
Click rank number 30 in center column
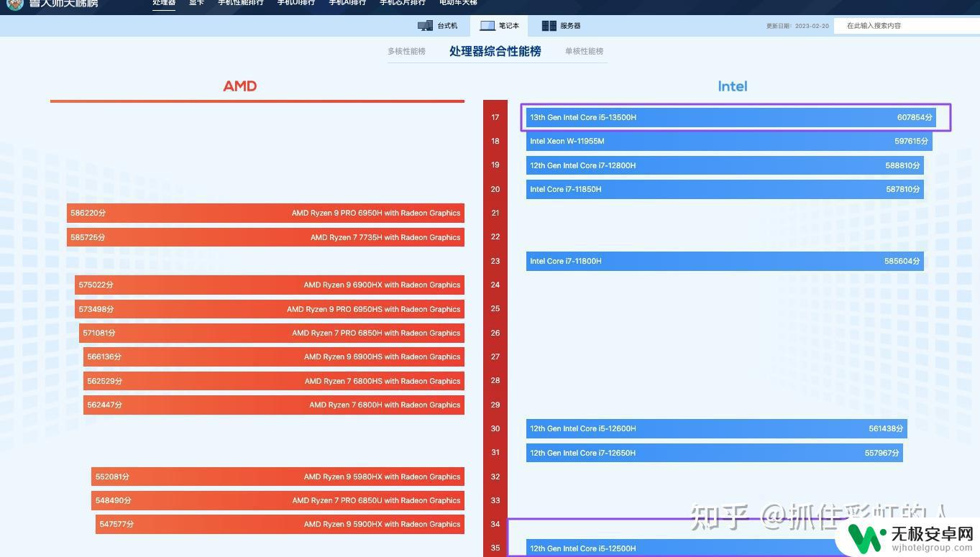495,428
